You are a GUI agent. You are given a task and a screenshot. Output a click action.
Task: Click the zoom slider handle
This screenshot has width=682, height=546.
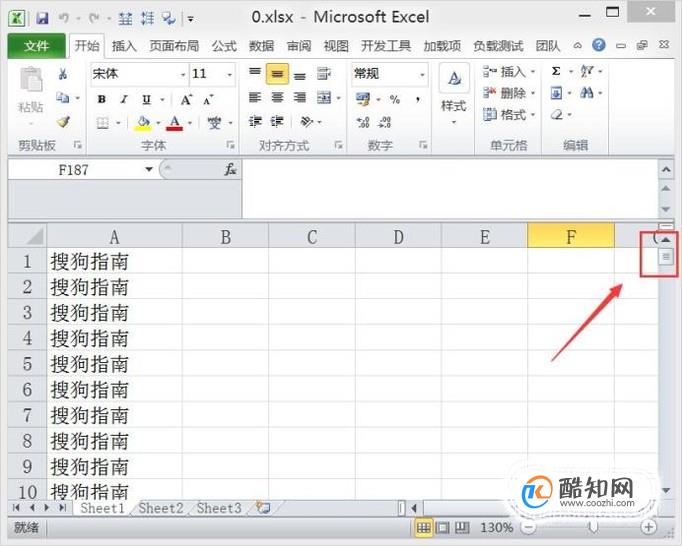pyautogui.click(x=592, y=528)
